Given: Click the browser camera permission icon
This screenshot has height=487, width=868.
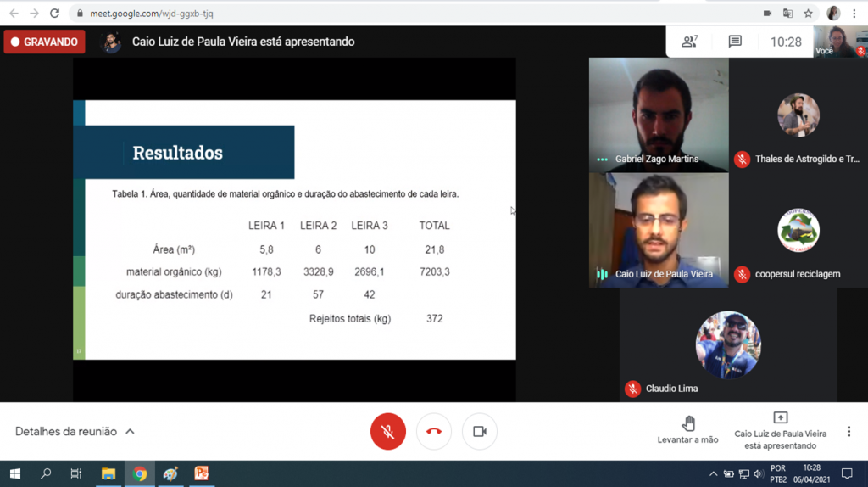Looking at the screenshot, I should coord(767,14).
